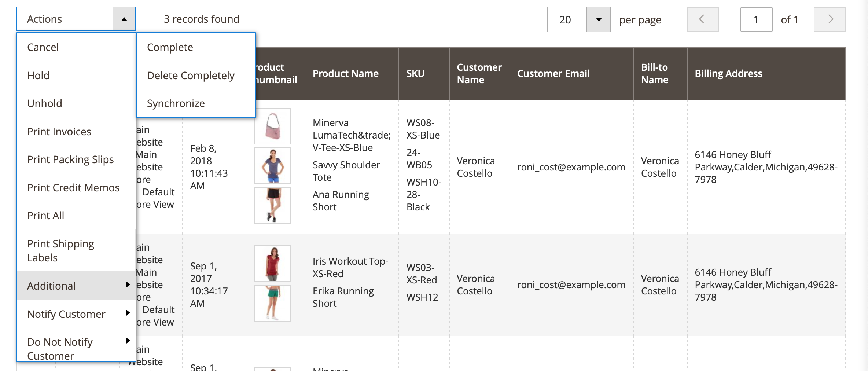
Task: Open the blue V-Tee product thumbnail
Action: (x=273, y=166)
